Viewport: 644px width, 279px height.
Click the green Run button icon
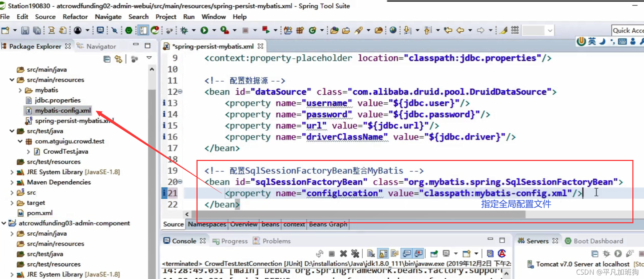tap(204, 31)
